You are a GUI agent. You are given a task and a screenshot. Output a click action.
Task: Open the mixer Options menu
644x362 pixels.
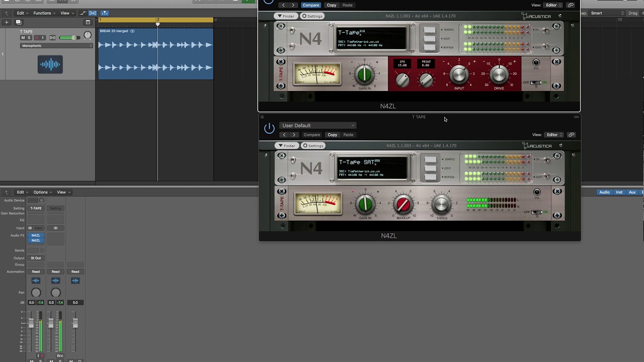tap(42, 192)
